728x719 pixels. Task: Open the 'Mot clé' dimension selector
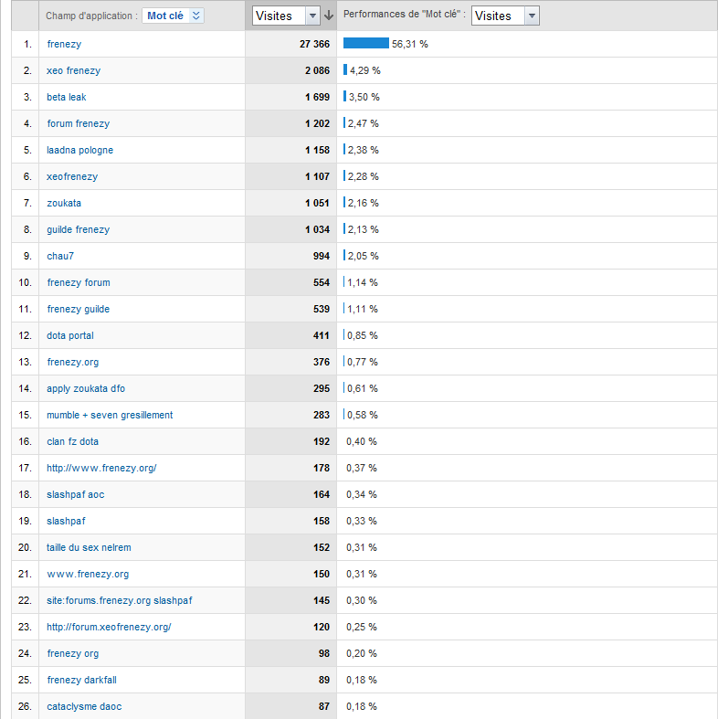tap(173, 16)
